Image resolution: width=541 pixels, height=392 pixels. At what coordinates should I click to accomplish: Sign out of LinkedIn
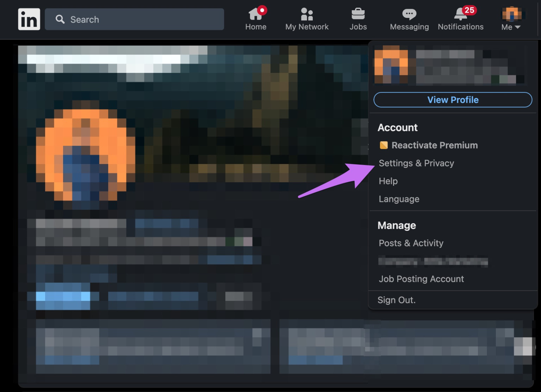click(x=397, y=300)
